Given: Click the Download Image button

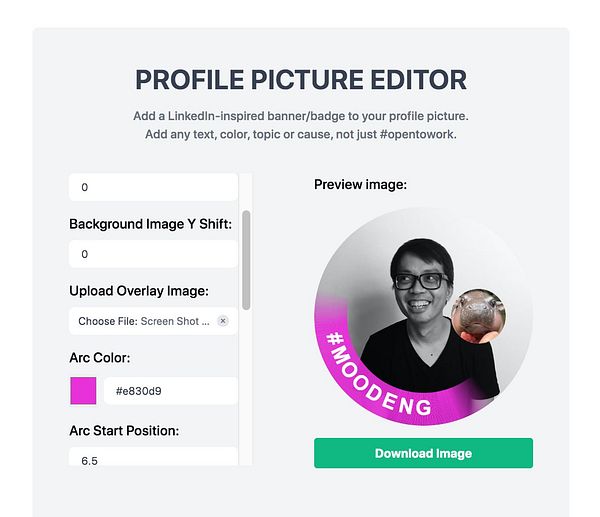Looking at the screenshot, I should pyautogui.click(x=423, y=453).
